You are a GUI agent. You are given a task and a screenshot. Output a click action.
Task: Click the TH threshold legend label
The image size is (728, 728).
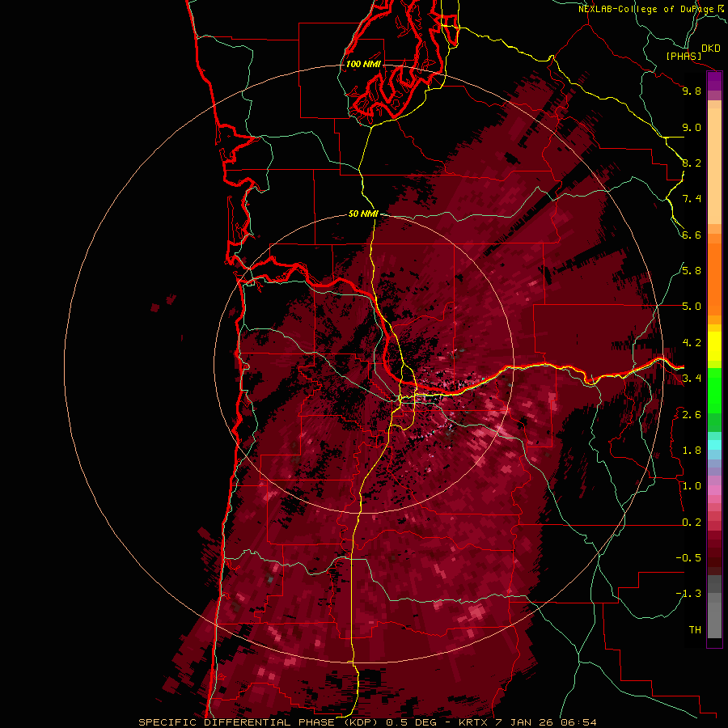(695, 629)
